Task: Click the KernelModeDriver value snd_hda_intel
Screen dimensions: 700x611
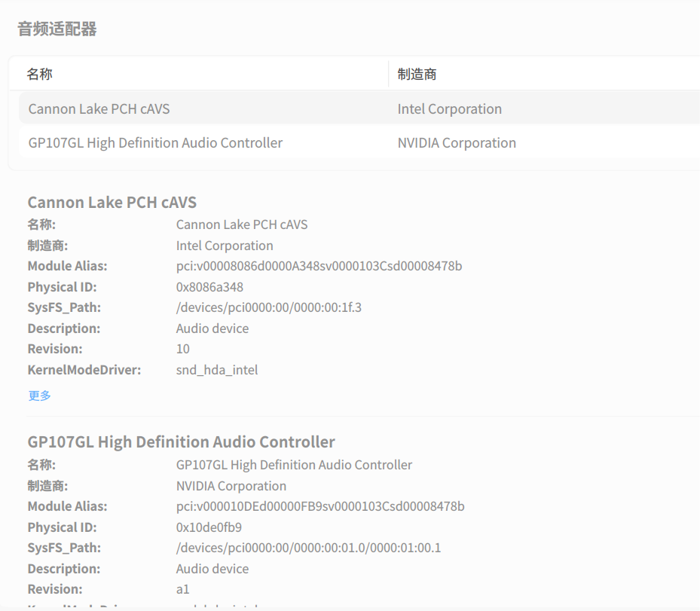Action: 217,370
